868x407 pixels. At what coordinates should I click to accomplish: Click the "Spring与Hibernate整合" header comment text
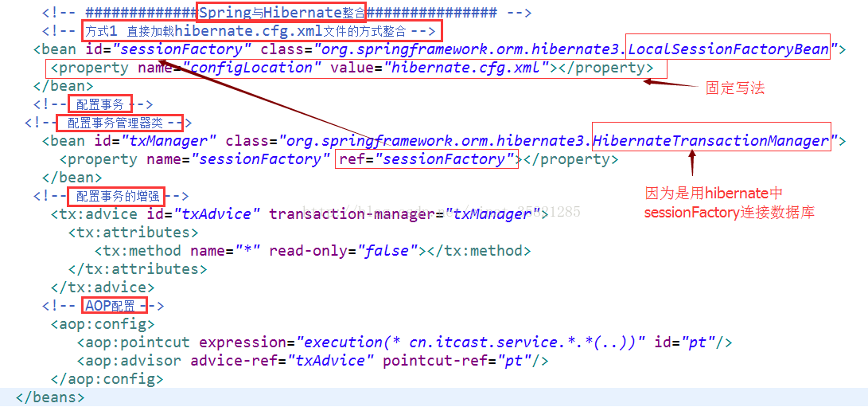(x=282, y=12)
